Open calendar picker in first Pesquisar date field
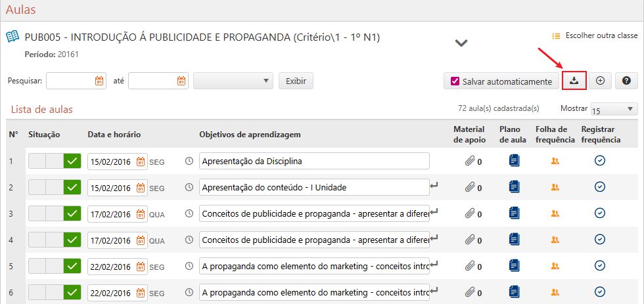The height and width of the screenshot is (304, 644). pyautogui.click(x=99, y=81)
